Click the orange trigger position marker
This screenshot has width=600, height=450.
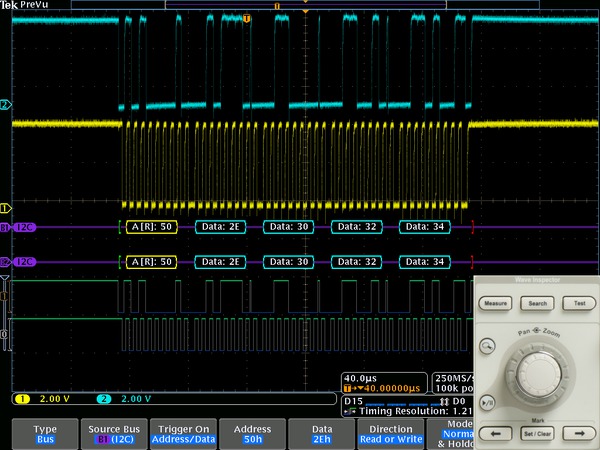click(x=248, y=18)
